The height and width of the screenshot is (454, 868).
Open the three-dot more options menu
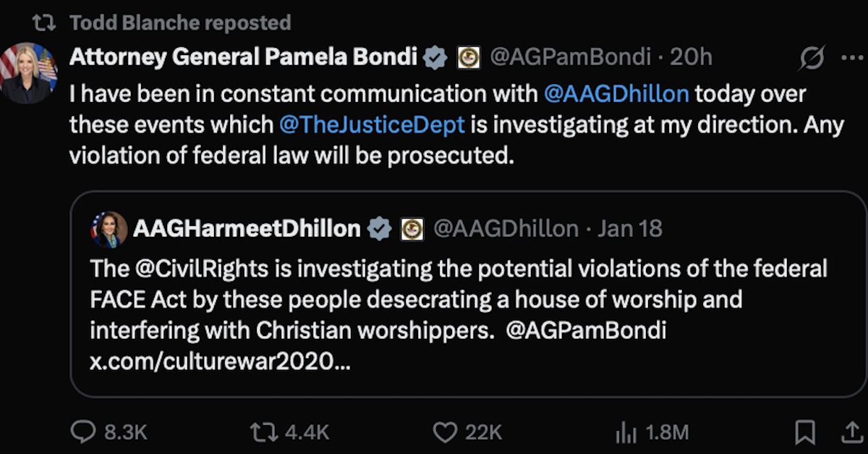tap(852, 58)
